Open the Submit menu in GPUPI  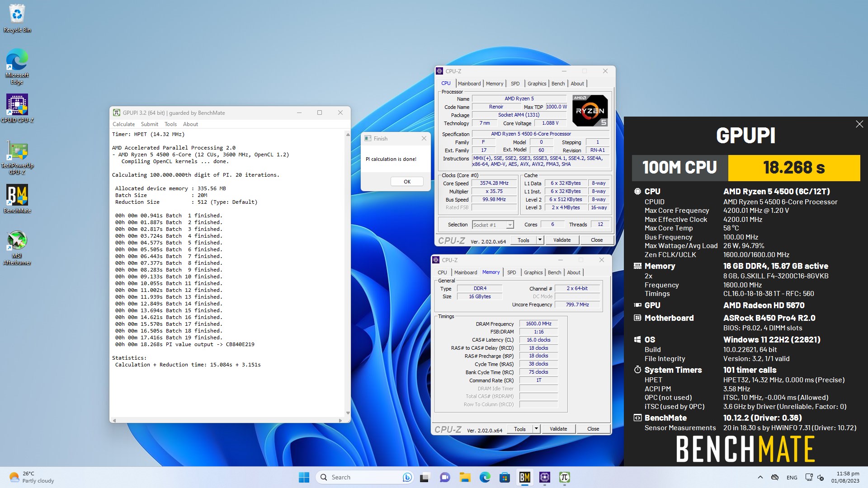[x=149, y=124]
